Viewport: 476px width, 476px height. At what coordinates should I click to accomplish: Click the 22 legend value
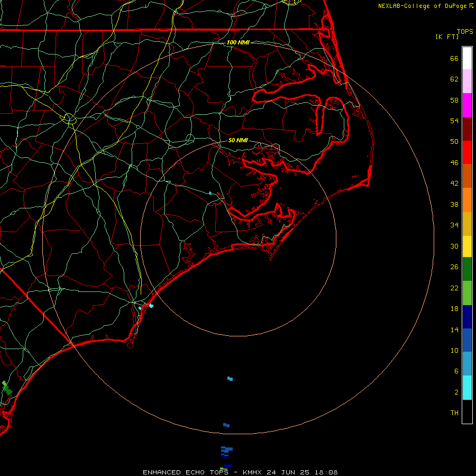(454, 288)
